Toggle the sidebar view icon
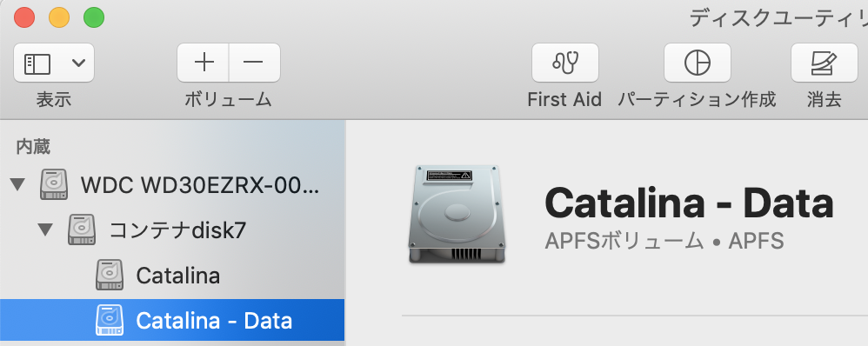This screenshot has height=346, width=868. tap(37, 63)
